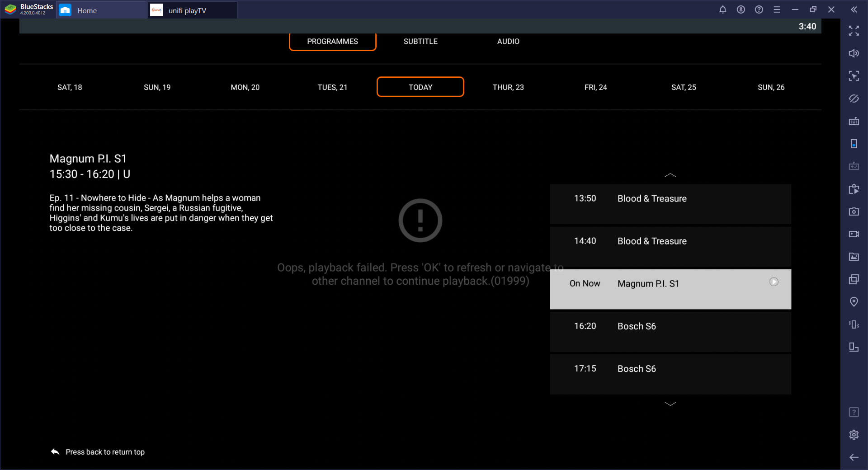Click the phone device icon in sidebar
Screen dimensions: 868x470
(x=854, y=144)
